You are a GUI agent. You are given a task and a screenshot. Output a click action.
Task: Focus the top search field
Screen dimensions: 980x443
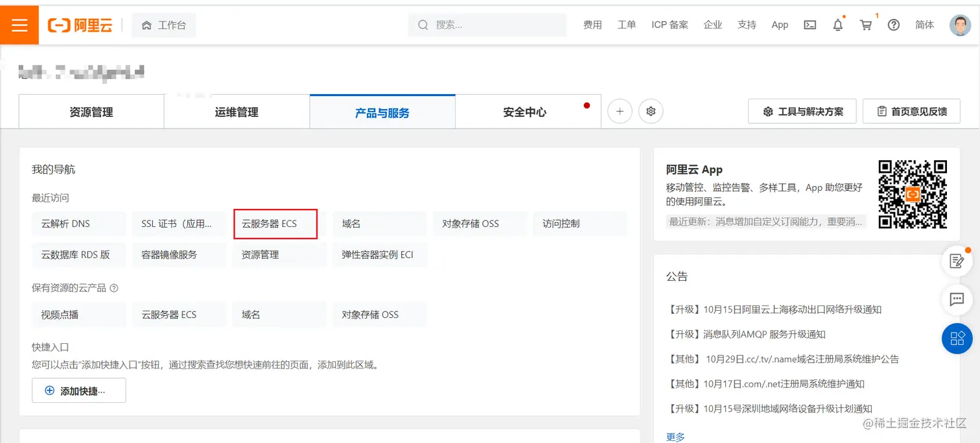(x=487, y=25)
